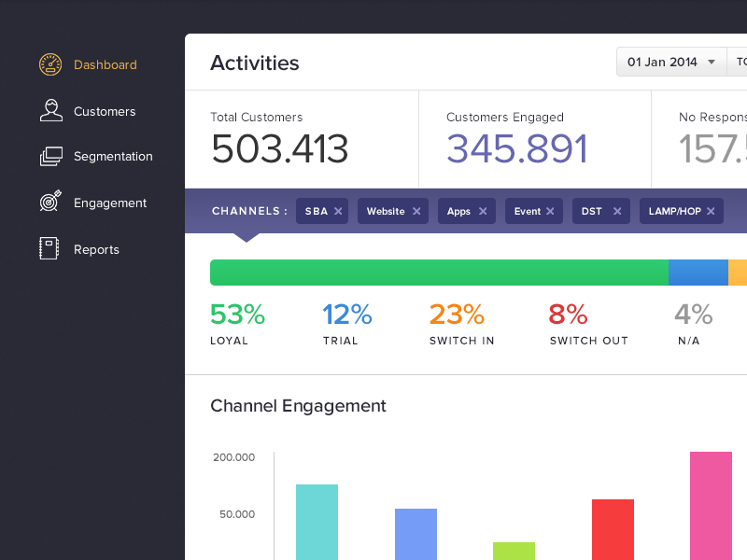Click the blue Trial progress segment
Screen dimensions: 747x560
pos(698,273)
